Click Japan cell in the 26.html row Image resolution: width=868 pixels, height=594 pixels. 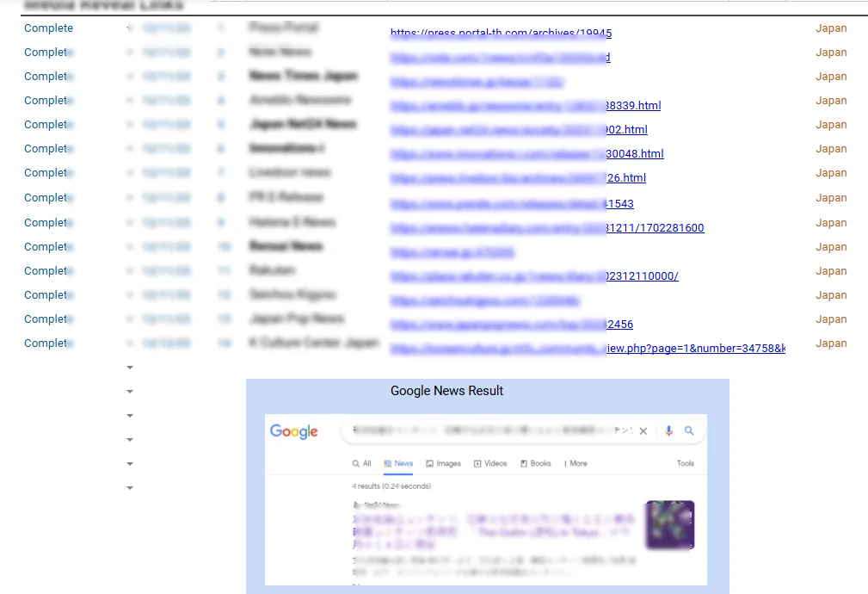[x=831, y=172]
